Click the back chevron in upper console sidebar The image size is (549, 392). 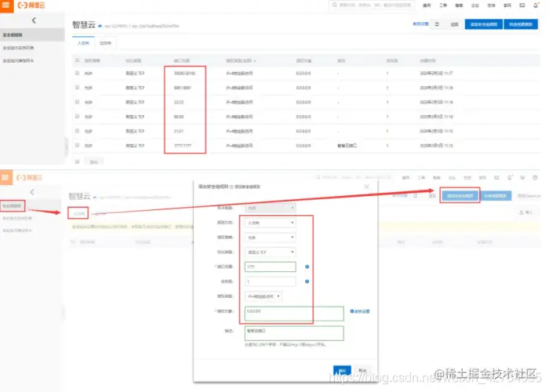(34, 20)
